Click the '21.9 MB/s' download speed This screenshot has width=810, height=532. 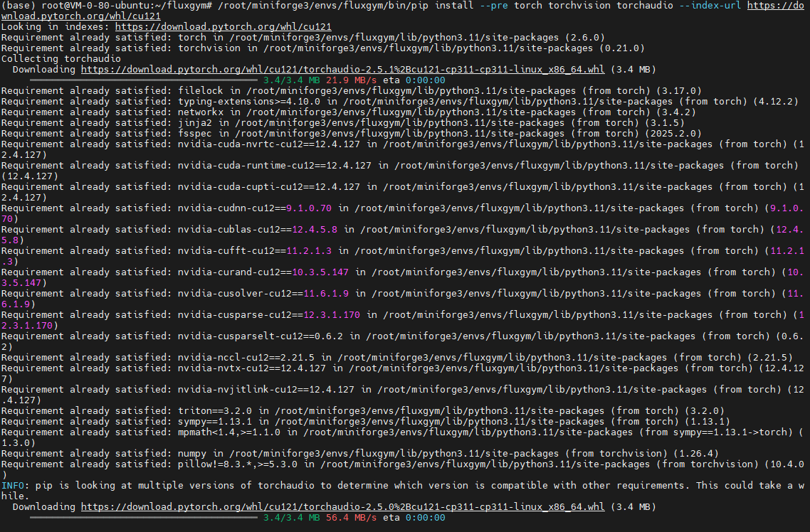[352, 80]
